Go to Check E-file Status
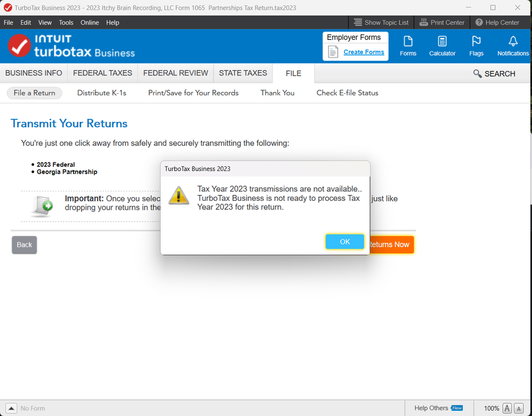The width and height of the screenshot is (532, 416). click(347, 93)
